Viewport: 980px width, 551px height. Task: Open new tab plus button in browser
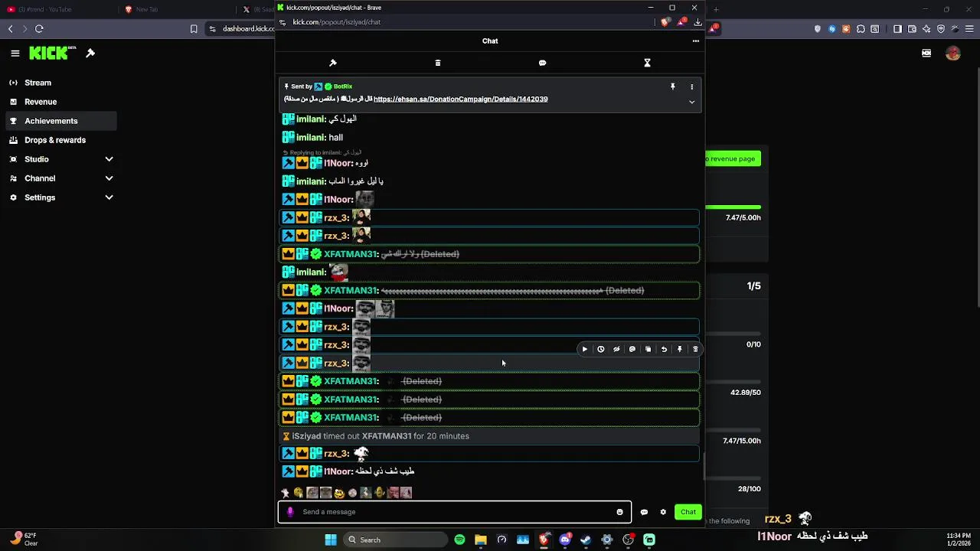[717, 9]
